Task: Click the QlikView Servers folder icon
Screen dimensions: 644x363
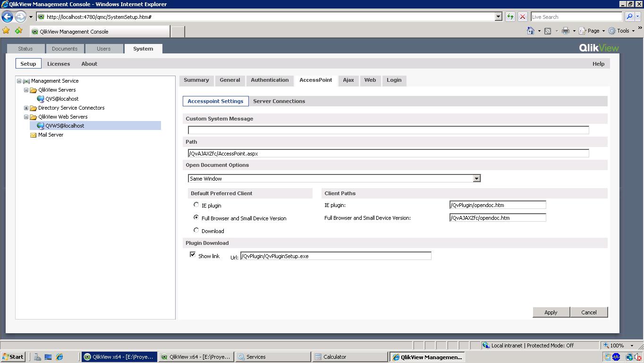Action: 34,90
